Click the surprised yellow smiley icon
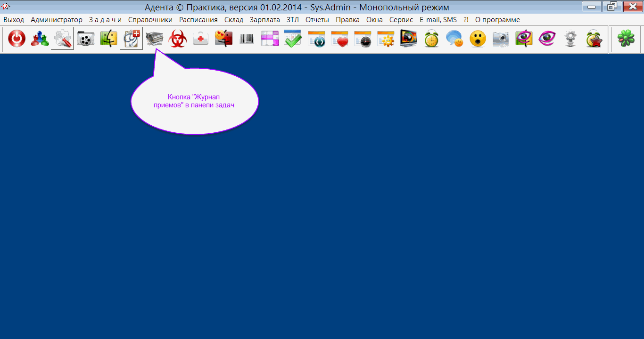644x339 pixels. pos(478,39)
